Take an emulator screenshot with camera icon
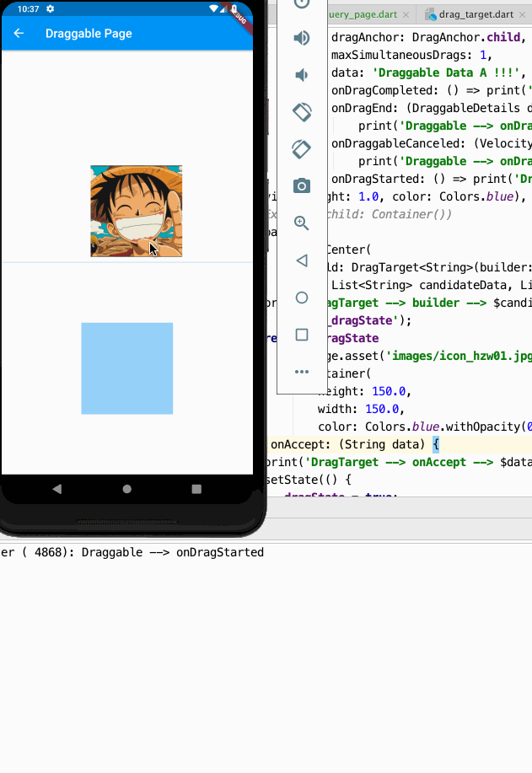The width and height of the screenshot is (532, 773). click(302, 185)
